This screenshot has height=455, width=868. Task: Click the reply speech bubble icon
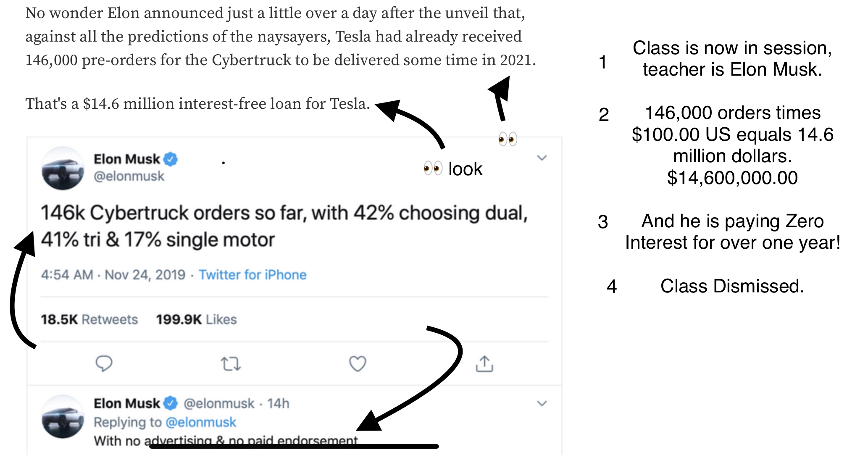pos(104,364)
